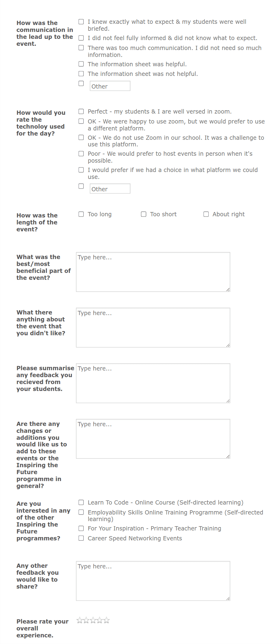The height and width of the screenshot is (644, 280).
Task: Select "Career Speed Networking Events" checkbox
Action: [x=81, y=538]
